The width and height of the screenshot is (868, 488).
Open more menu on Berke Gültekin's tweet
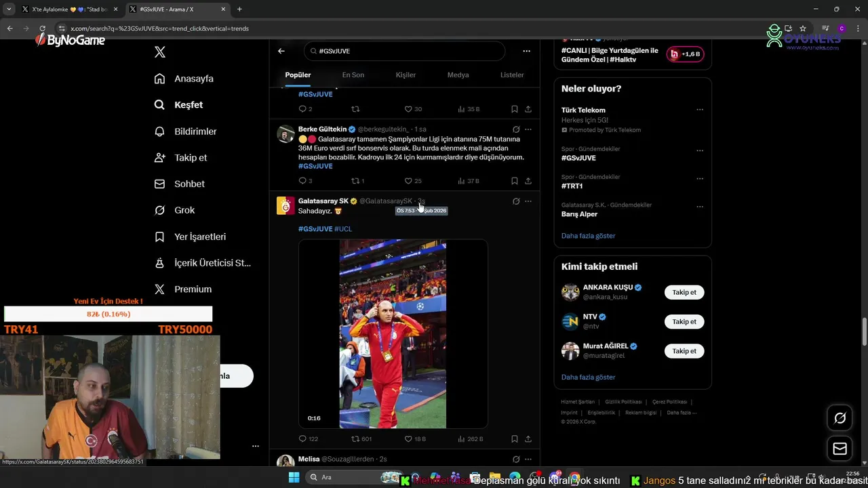point(528,129)
